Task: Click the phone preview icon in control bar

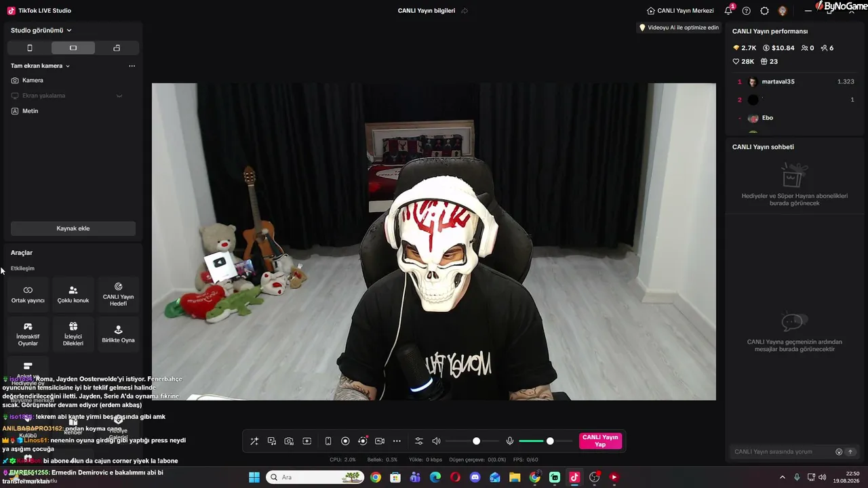Action: tap(328, 441)
